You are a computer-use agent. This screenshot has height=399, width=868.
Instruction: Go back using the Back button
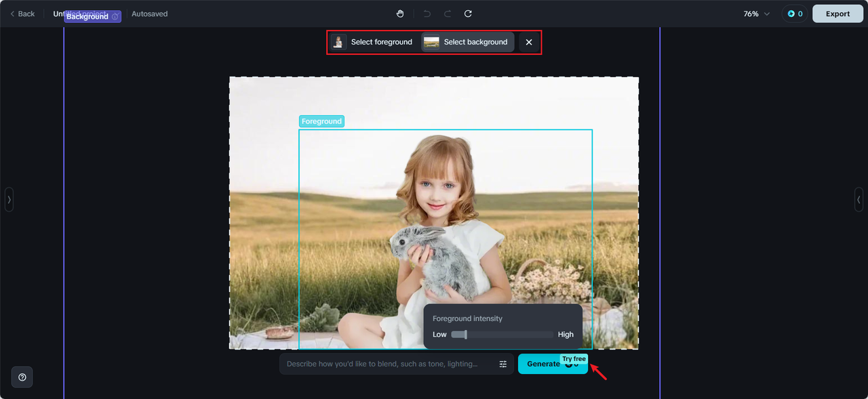pyautogui.click(x=22, y=14)
